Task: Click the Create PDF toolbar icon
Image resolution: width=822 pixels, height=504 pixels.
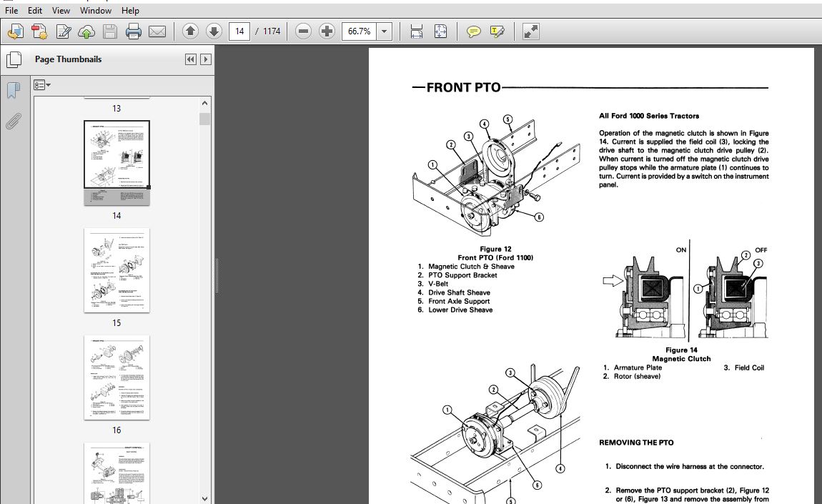Action: (x=39, y=31)
